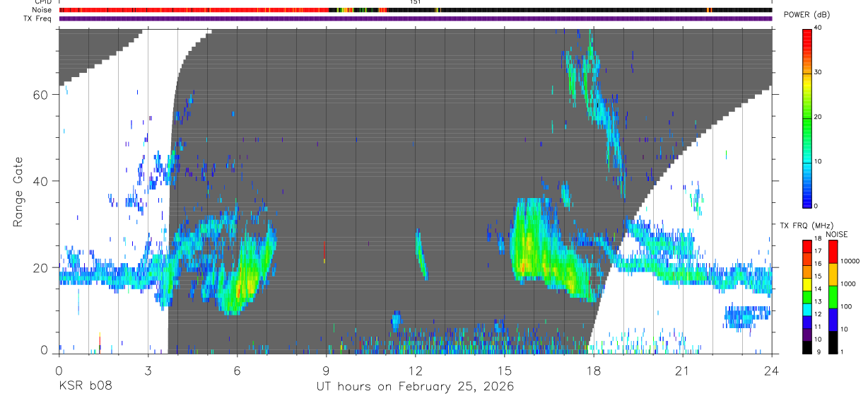Click the 3 tick on the UT hours axis
The width and height of the screenshot is (868, 401).
(x=148, y=371)
